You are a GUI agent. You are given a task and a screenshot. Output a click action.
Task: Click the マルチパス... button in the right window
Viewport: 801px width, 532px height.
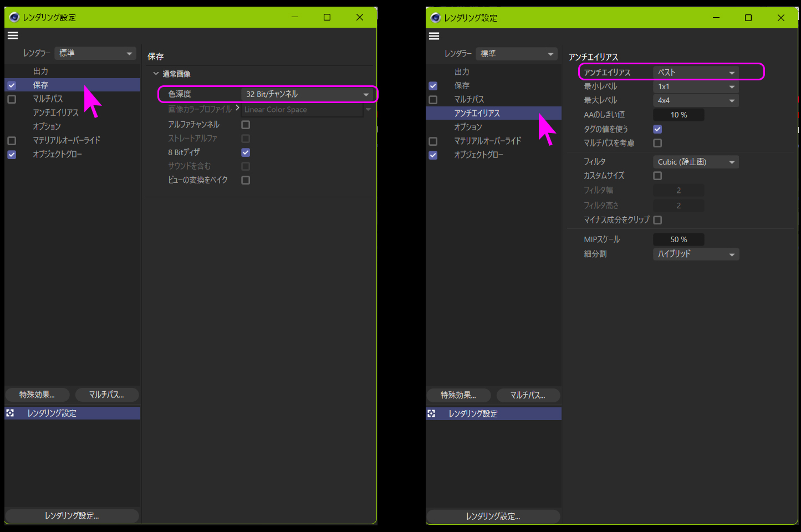coord(527,395)
